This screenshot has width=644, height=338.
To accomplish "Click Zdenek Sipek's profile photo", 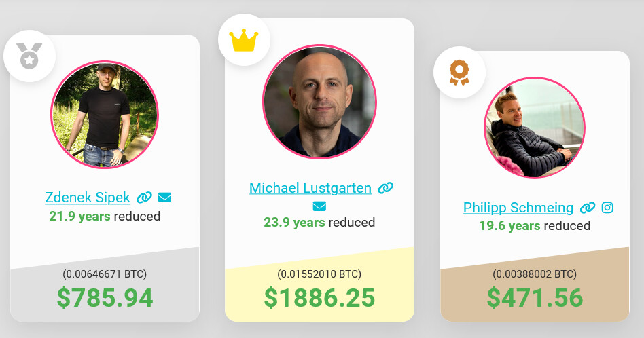I will (105, 115).
